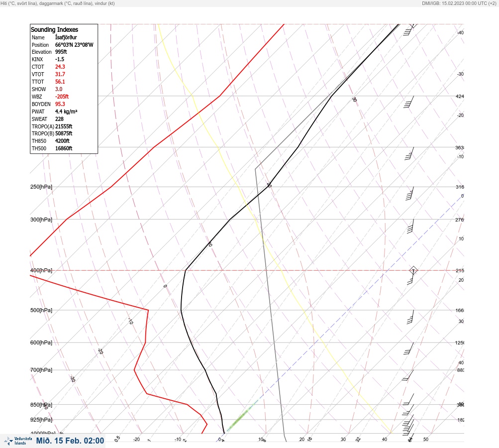Click the wind barb at the 600 hPa level
Image resolution: width=499 pixels, height=448 pixels.
(409, 348)
